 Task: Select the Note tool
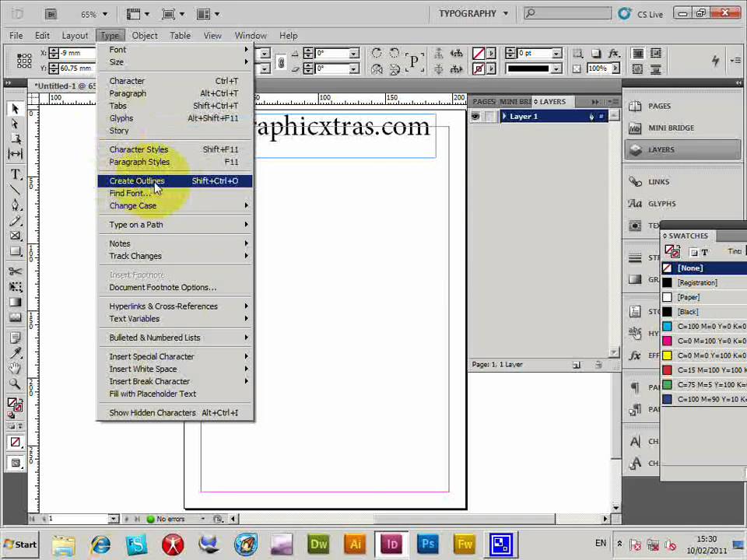click(x=15, y=338)
